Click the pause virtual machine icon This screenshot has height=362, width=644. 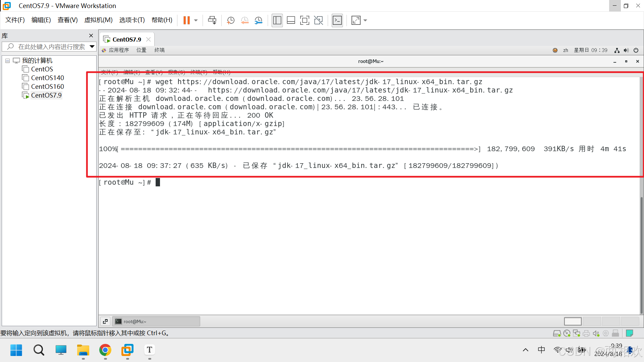186,20
